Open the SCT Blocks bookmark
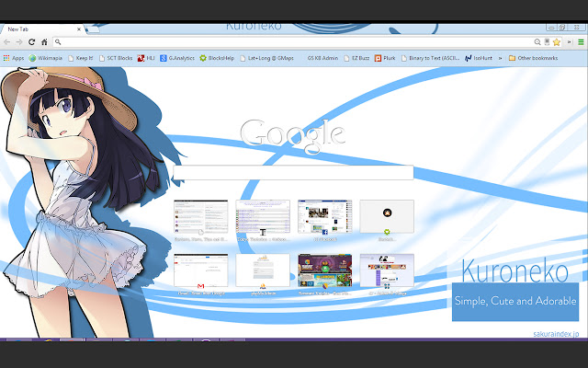This screenshot has width=588, height=368. click(x=116, y=58)
